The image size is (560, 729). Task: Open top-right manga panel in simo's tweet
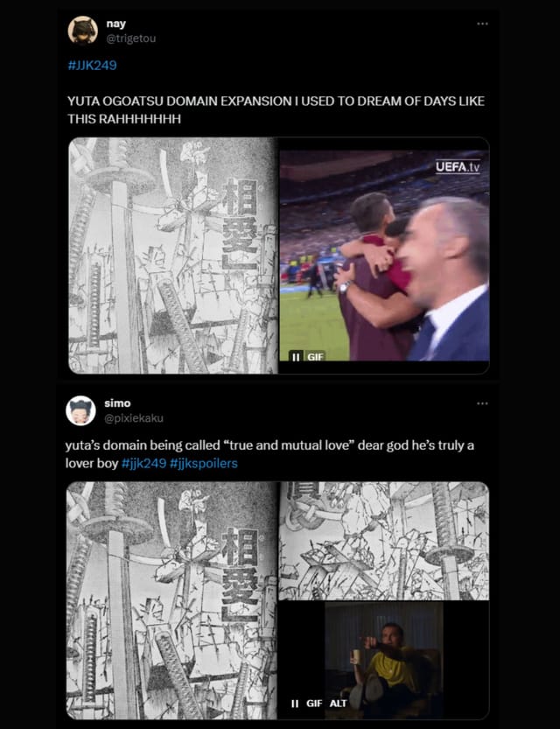point(384,541)
